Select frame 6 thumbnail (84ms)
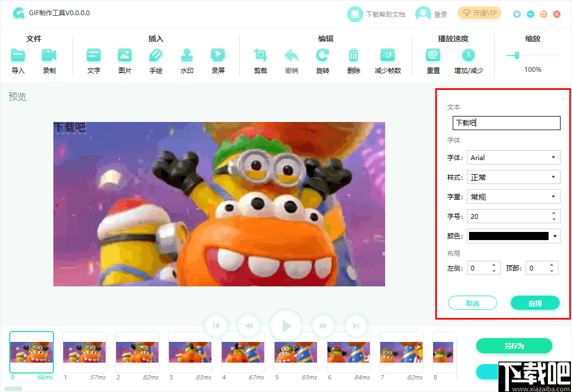Image resolution: width=572 pixels, height=392 pixels. (349, 352)
